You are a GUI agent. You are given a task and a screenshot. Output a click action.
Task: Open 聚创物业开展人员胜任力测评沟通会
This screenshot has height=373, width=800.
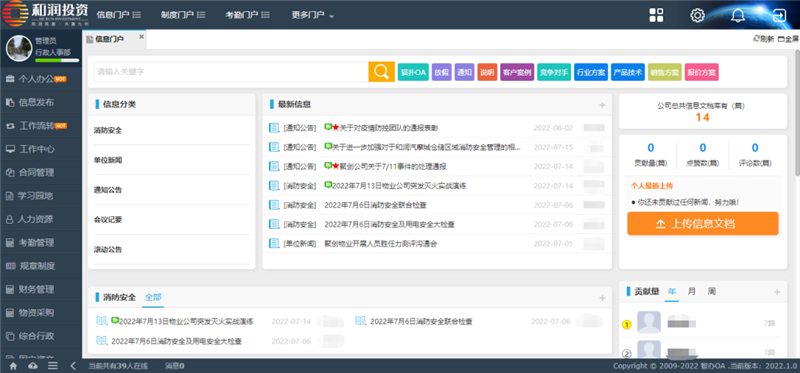[x=381, y=244]
